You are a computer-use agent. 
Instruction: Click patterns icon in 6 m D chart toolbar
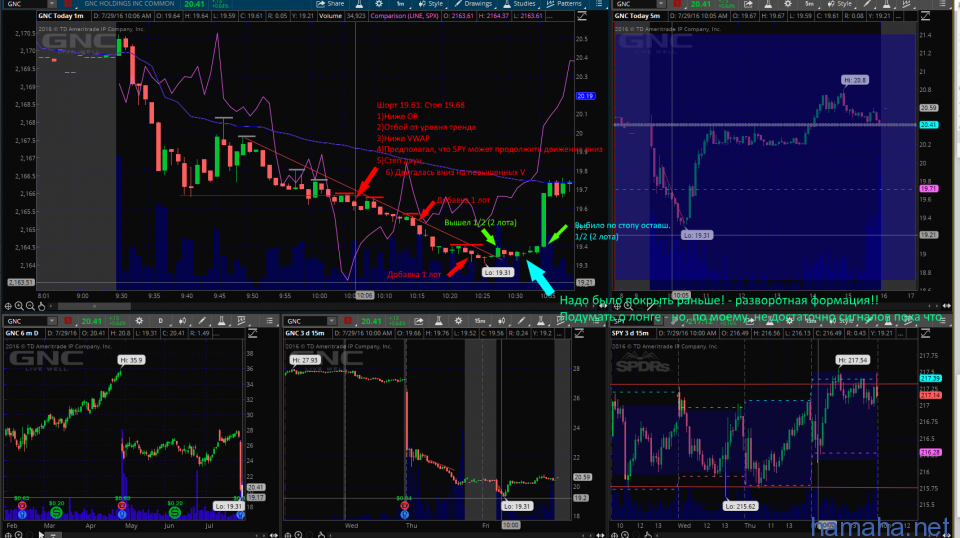pos(241,321)
